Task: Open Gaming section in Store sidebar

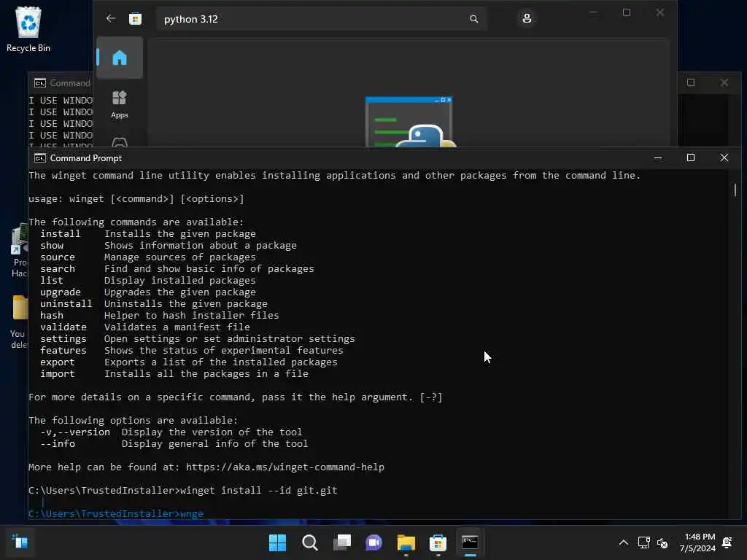Action: [120, 142]
